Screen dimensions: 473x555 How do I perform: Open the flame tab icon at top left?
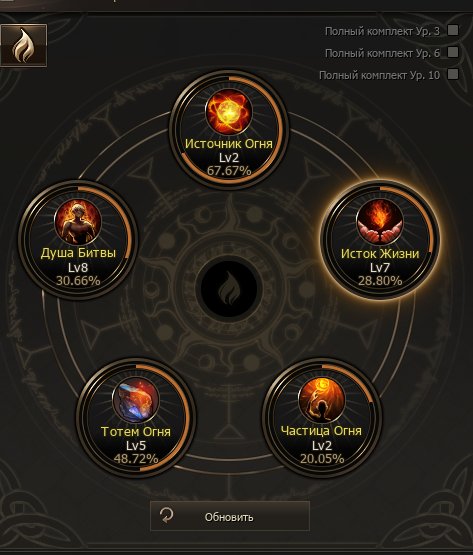click(x=23, y=45)
